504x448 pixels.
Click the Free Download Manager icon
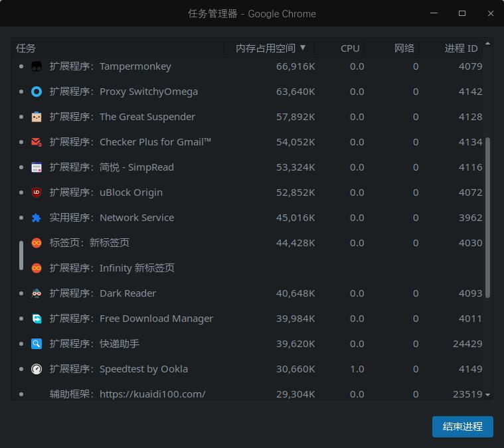click(37, 319)
